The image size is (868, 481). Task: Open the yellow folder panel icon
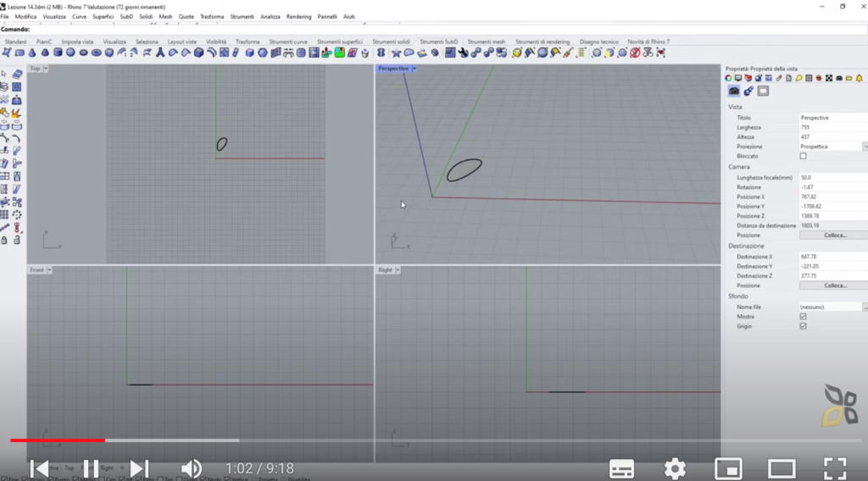click(849, 79)
